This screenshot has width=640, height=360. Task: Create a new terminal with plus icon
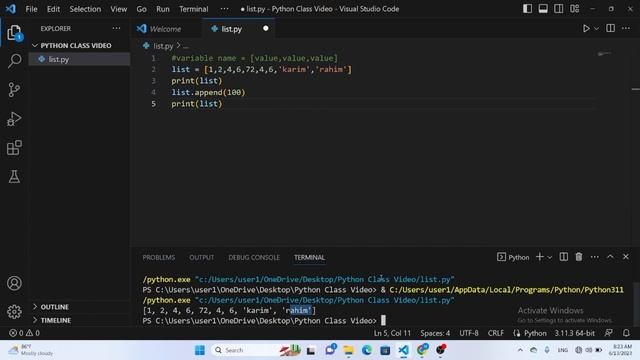540,257
